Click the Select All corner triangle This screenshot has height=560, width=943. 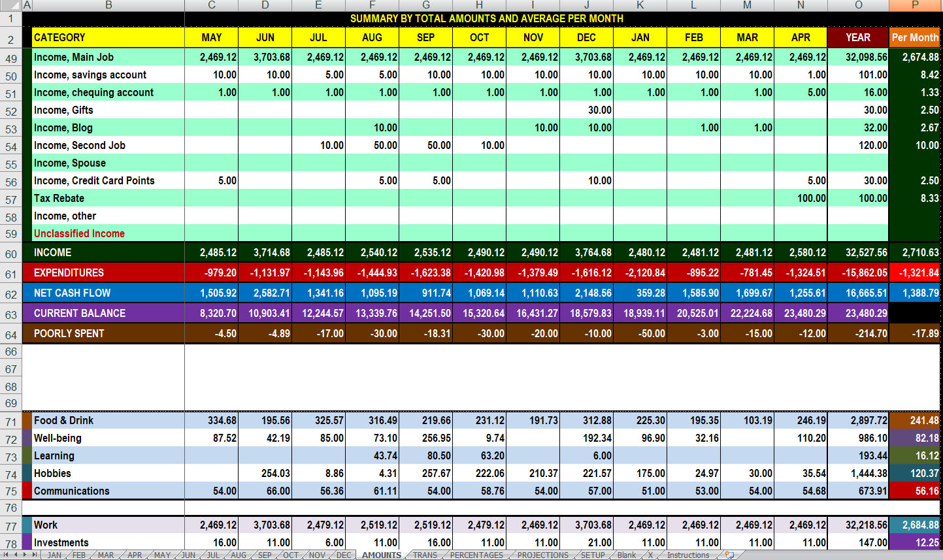[x=11, y=5]
